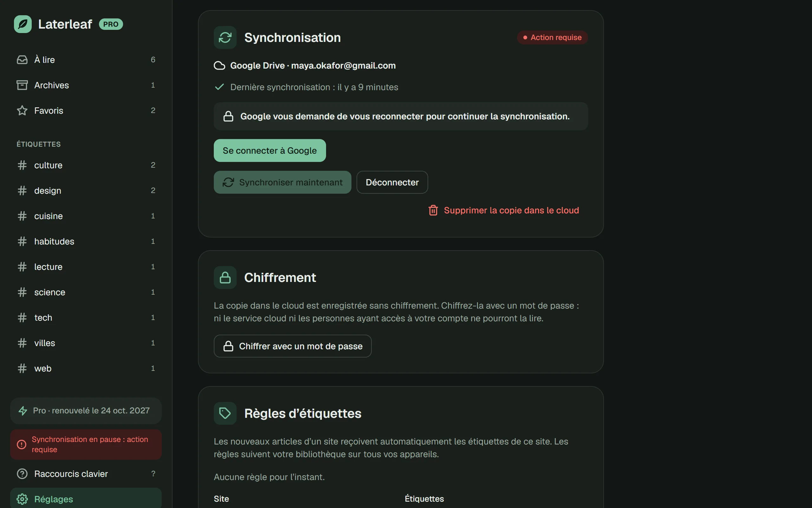Click the archive box icon
The width and height of the screenshot is (812, 508).
[22, 85]
